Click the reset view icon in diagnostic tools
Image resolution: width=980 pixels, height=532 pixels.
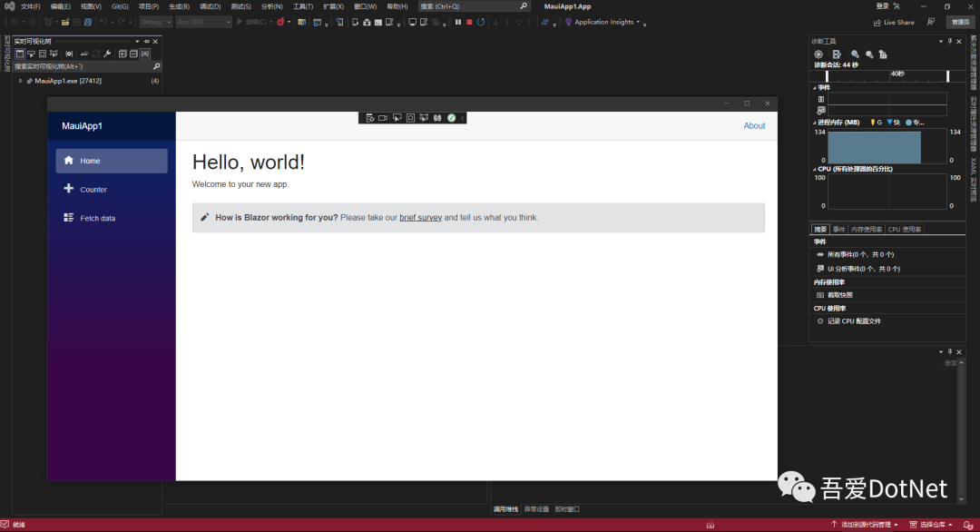click(883, 54)
